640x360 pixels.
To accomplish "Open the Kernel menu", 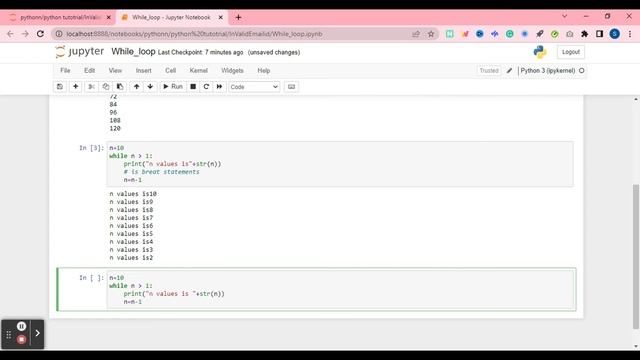I will (199, 71).
